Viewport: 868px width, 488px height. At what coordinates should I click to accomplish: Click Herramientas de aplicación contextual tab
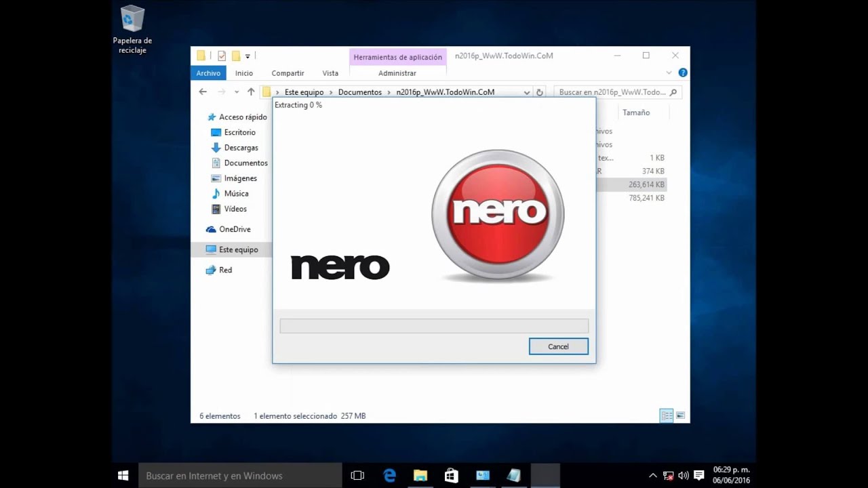click(x=397, y=57)
